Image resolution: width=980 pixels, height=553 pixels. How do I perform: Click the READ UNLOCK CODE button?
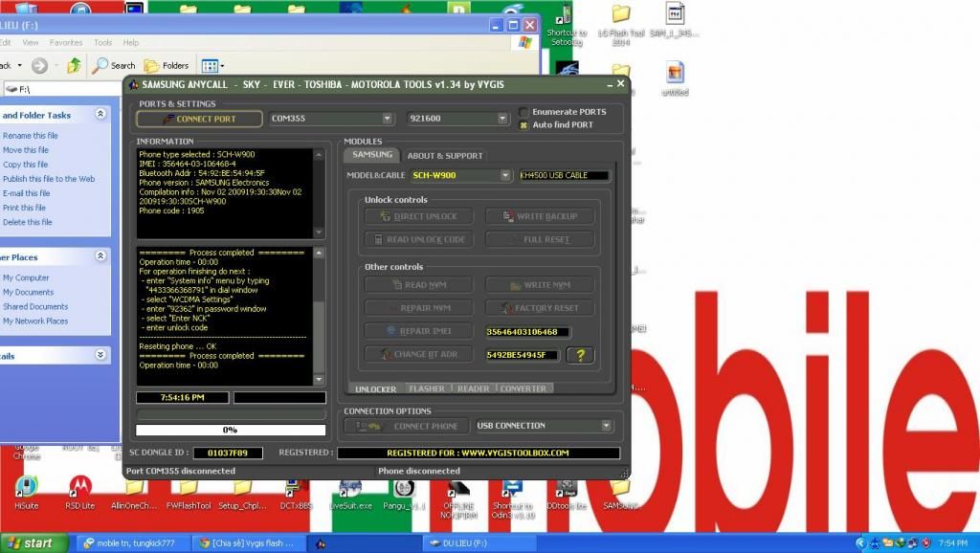click(419, 239)
